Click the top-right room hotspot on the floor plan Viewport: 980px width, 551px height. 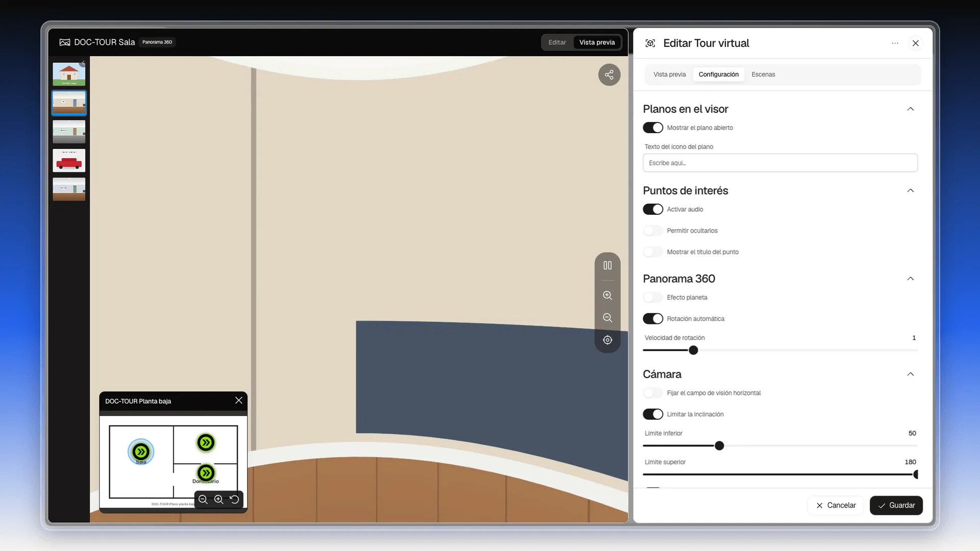206,442
